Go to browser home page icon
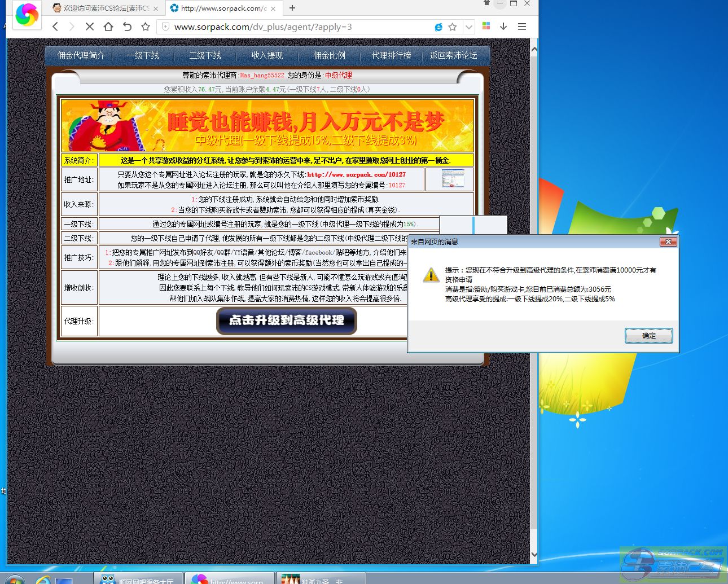This screenshot has width=728, height=584. tap(108, 27)
